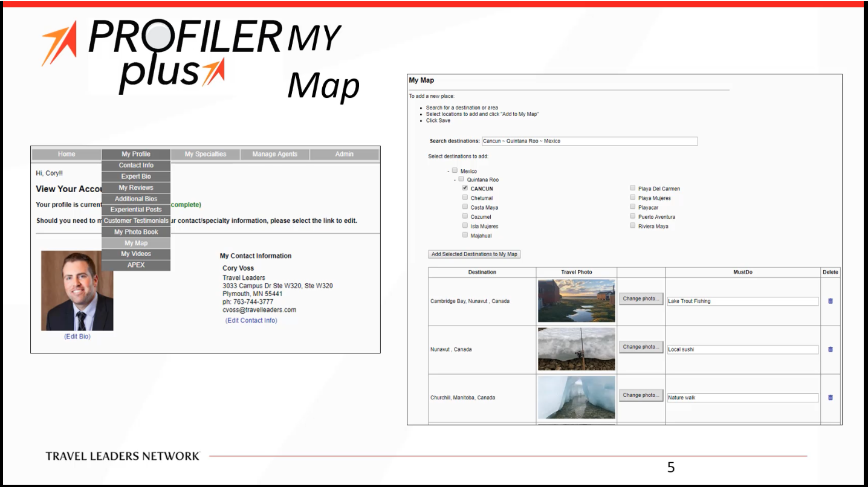Viewport: 868px width, 487px height.
Task: Open the Nunavut fishing rod photo thumbnail
Action: click(x=577, y=349)
